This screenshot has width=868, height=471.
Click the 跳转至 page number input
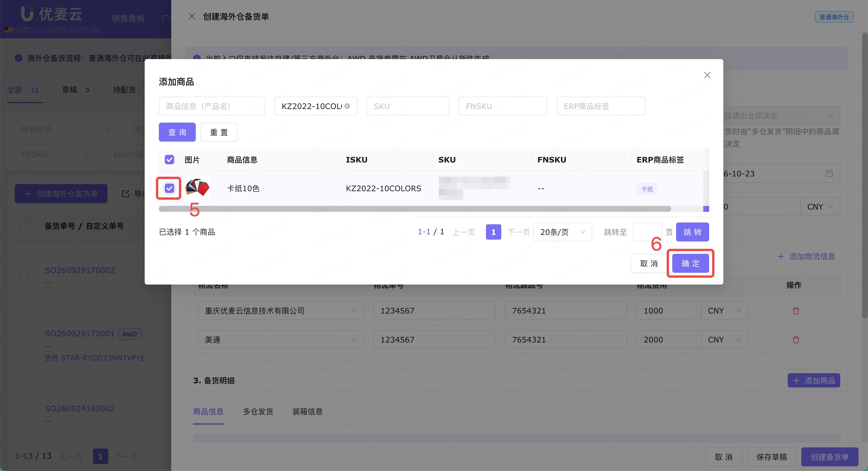647,232
